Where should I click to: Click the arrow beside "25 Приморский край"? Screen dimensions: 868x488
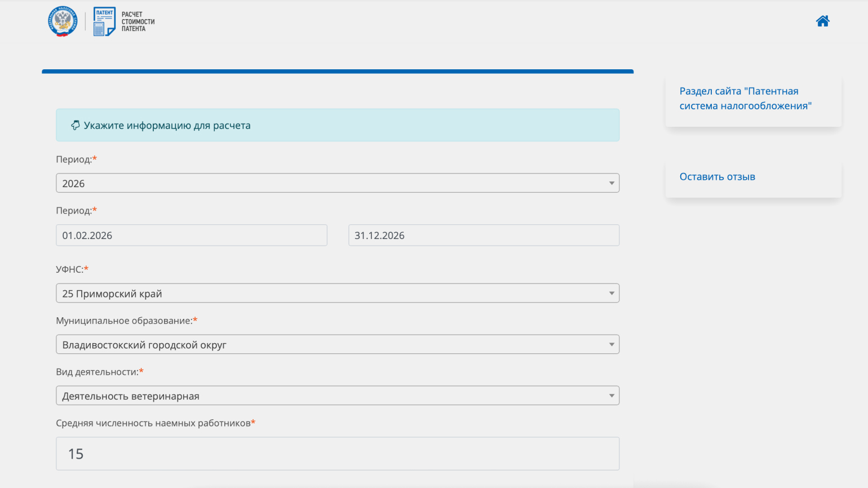[611, 294]
